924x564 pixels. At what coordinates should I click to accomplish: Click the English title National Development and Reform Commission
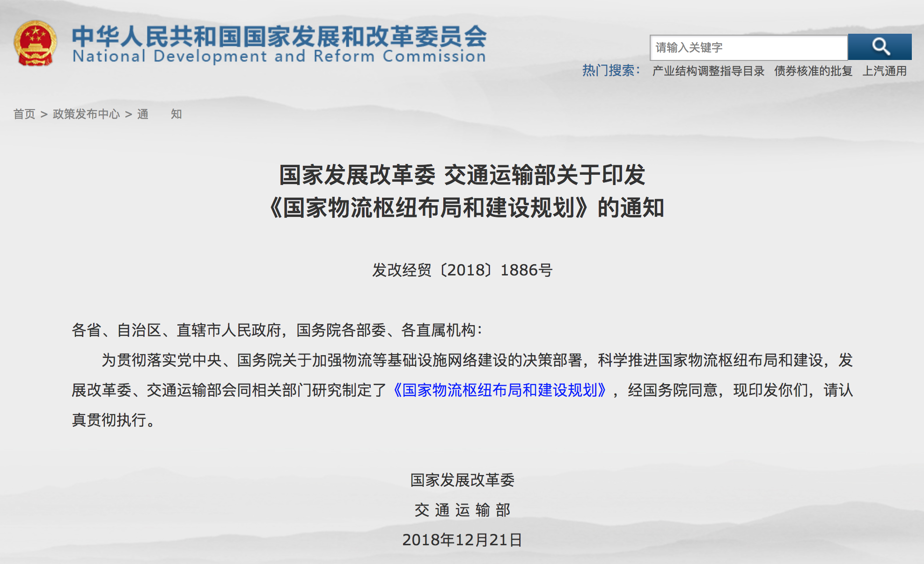tap(279, 56)
